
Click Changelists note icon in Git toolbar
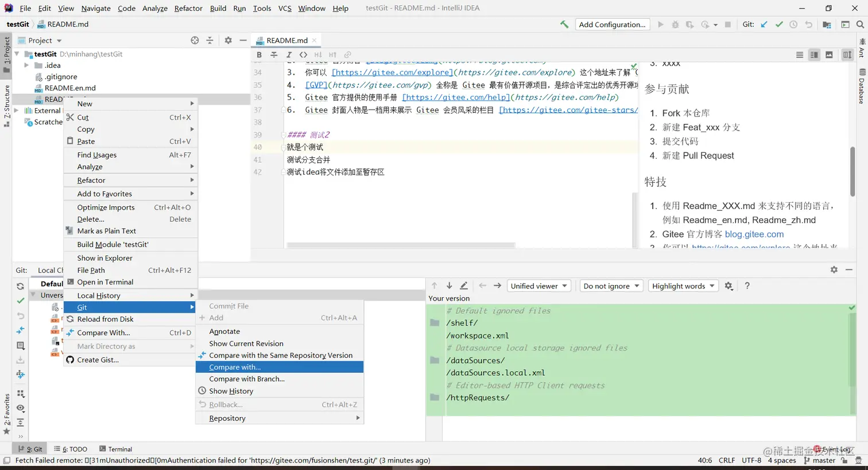click(20, 345)
